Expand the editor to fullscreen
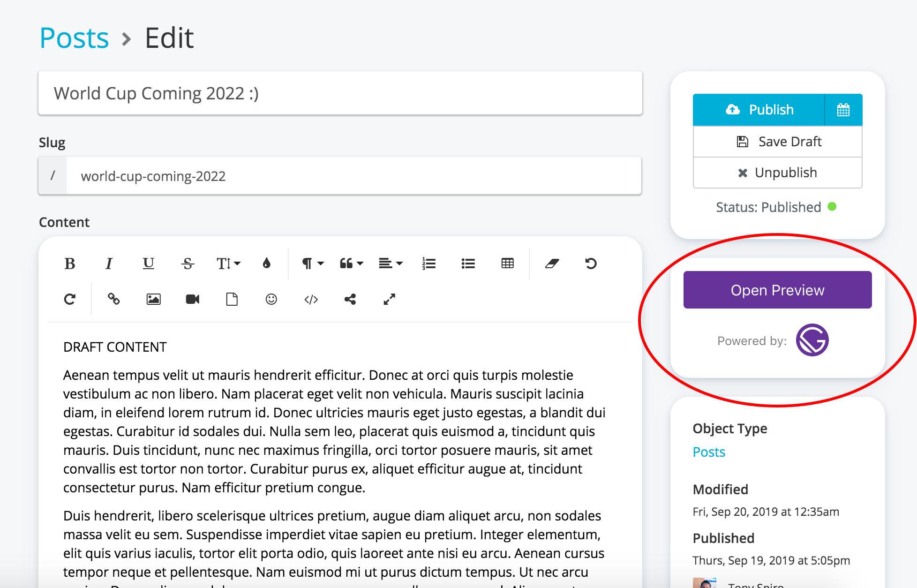This screenshot has height=588, width=917. pyautogui.click(x=389, y=299)
